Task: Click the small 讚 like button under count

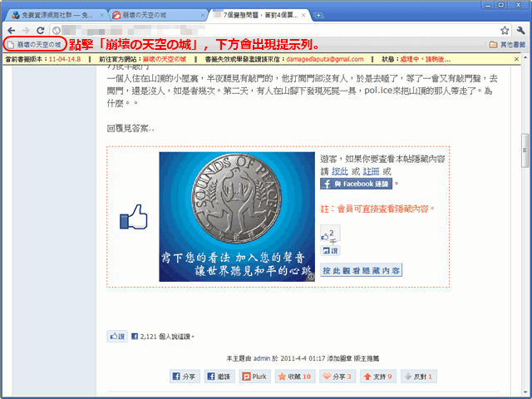Action: (330, 251)
